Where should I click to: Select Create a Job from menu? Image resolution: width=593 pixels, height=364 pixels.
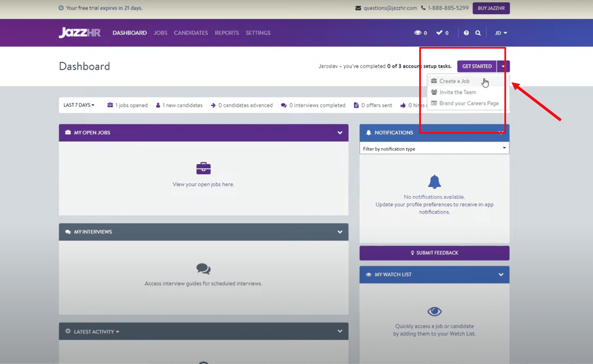[x=454, y=81]
